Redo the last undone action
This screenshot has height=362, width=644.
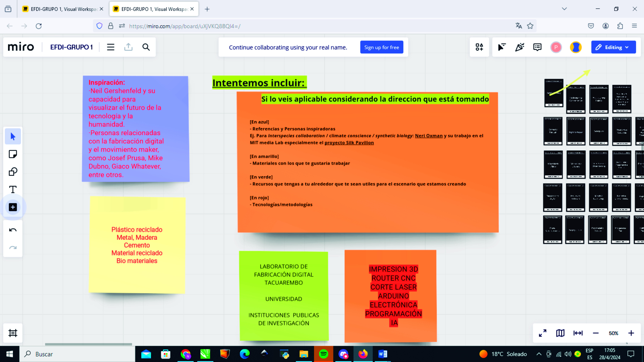(x=13, y=248)
